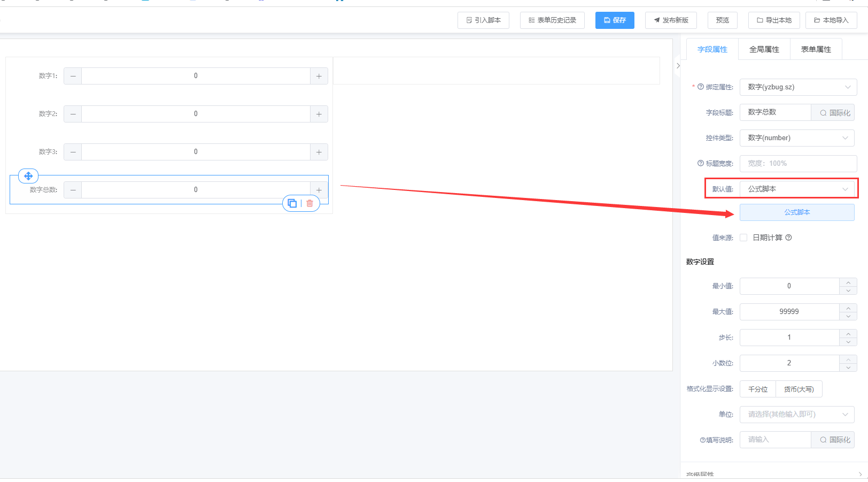Click 国际化 next to 填写说明

point(833,440)
